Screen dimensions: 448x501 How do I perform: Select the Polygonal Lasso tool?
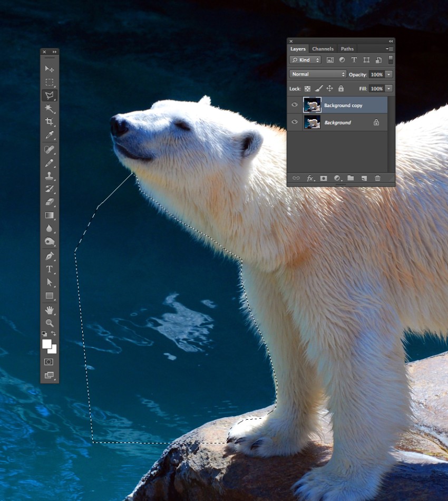tap(49, 95)
